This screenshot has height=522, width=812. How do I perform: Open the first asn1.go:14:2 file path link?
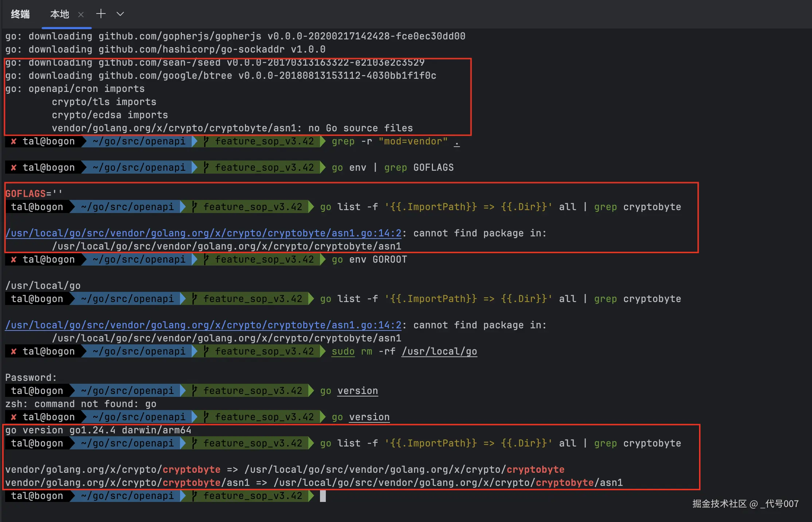coord(203,233)
